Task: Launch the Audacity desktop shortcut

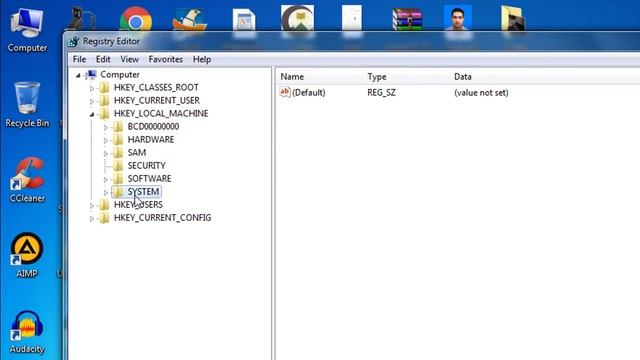Action: 27,331
